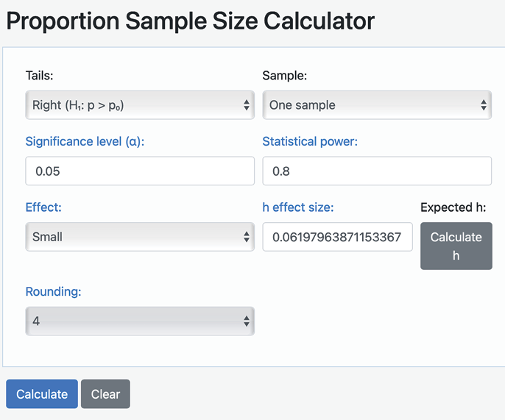505x420 pixels.
Task: Click the Sample label text
Action: (x=284, y=75)
